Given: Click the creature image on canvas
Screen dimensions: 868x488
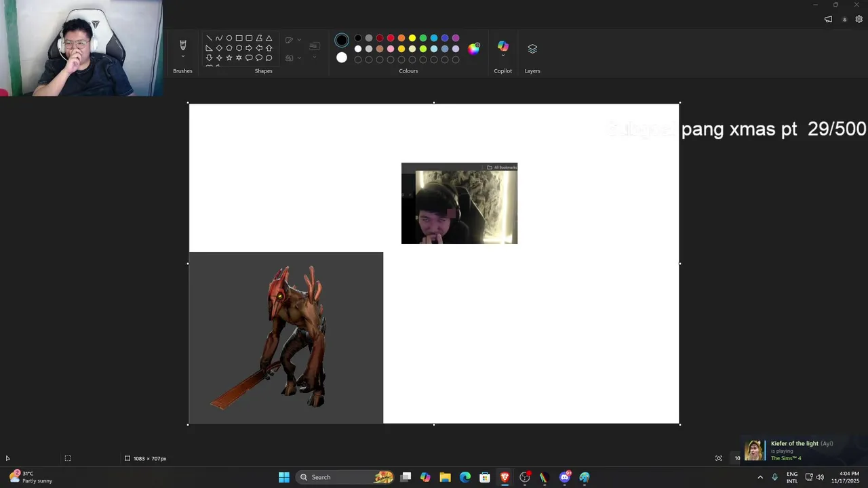Looking at the screenshot, I should [286, 338].
